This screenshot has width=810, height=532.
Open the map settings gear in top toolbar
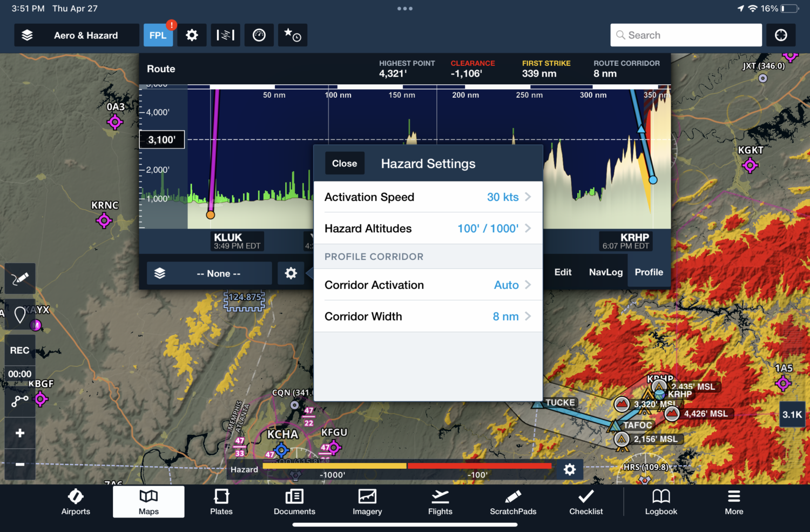point(192,35)
